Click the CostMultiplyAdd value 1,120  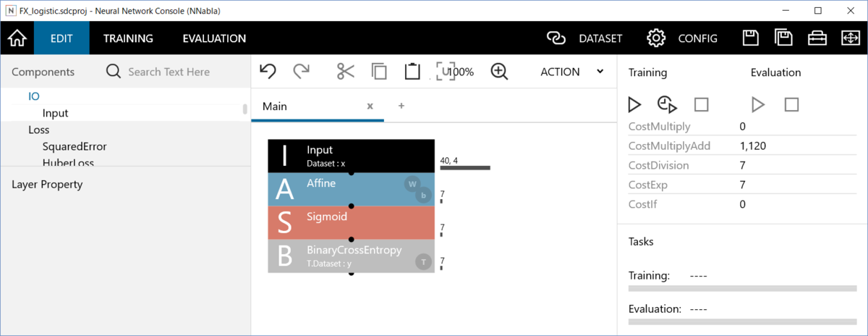pos(753,146)
